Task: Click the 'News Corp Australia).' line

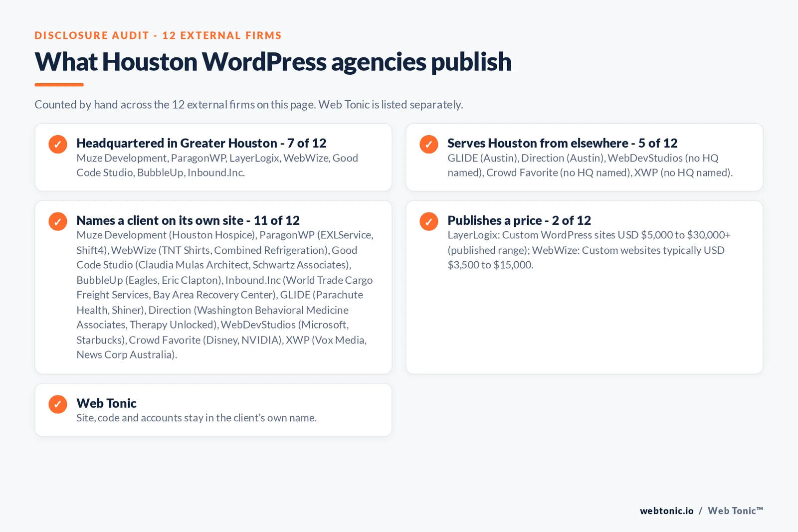Action: (x=127, y=355)
